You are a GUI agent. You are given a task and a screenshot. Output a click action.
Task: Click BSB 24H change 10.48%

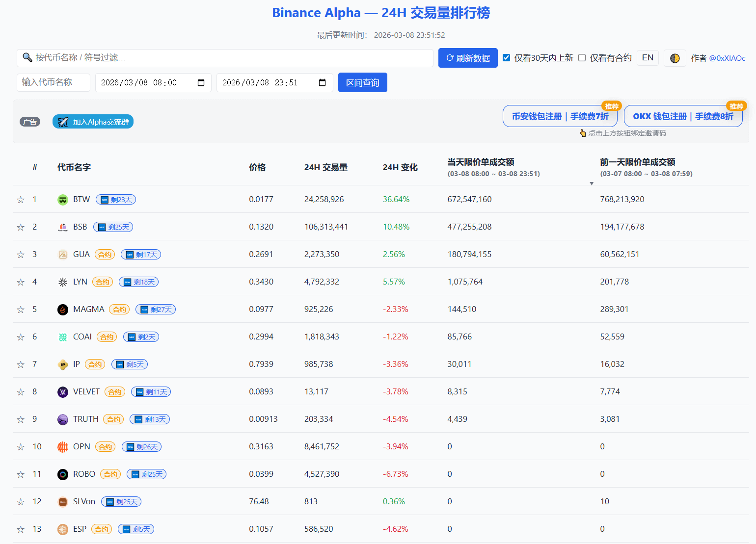point(396,227)
